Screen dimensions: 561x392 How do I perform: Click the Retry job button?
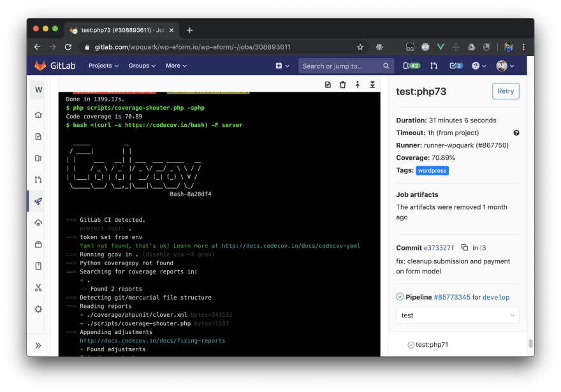tap(506, 91)
